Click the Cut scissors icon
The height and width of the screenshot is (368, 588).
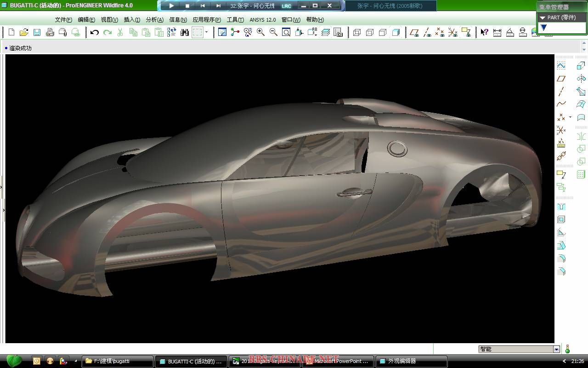[120, 32]
